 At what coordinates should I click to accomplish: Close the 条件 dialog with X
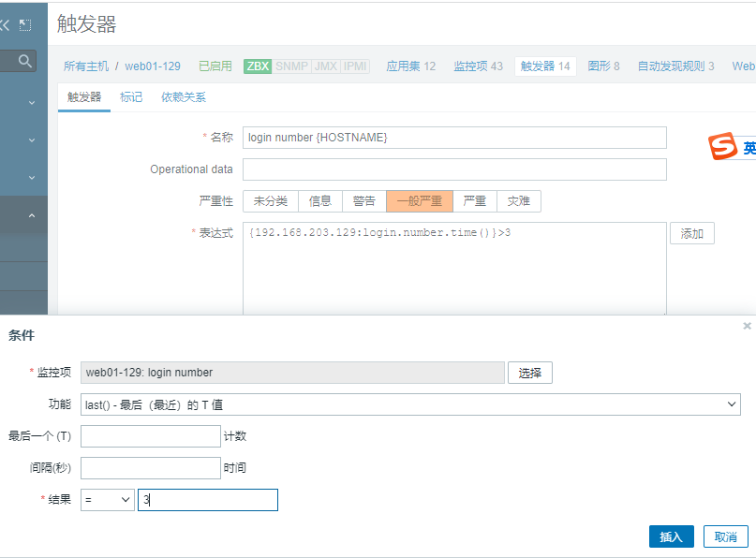click(x=747, y=326)
